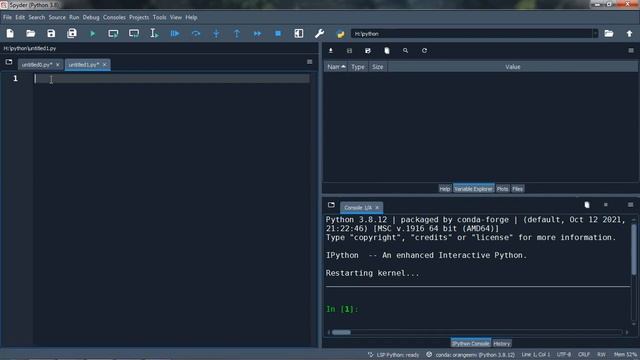
Task: Switch to the Files tab
Action: click(x=518, y=189)
